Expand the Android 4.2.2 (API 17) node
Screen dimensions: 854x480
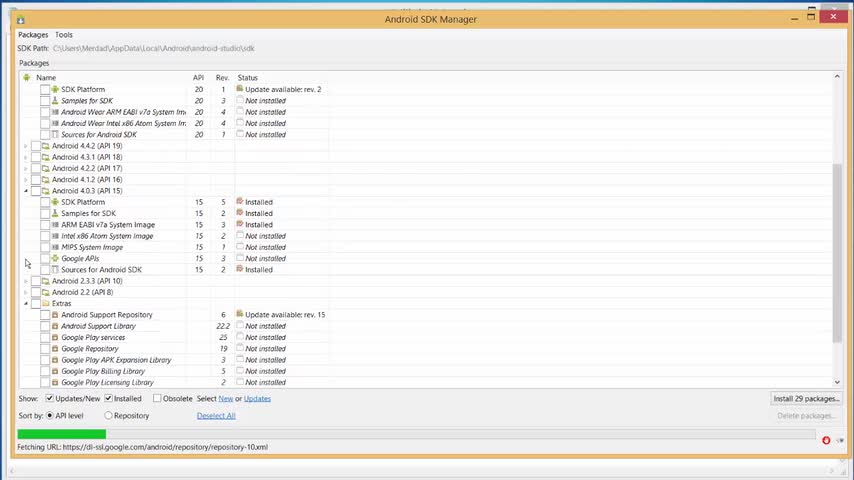click(x=26, y=168)
